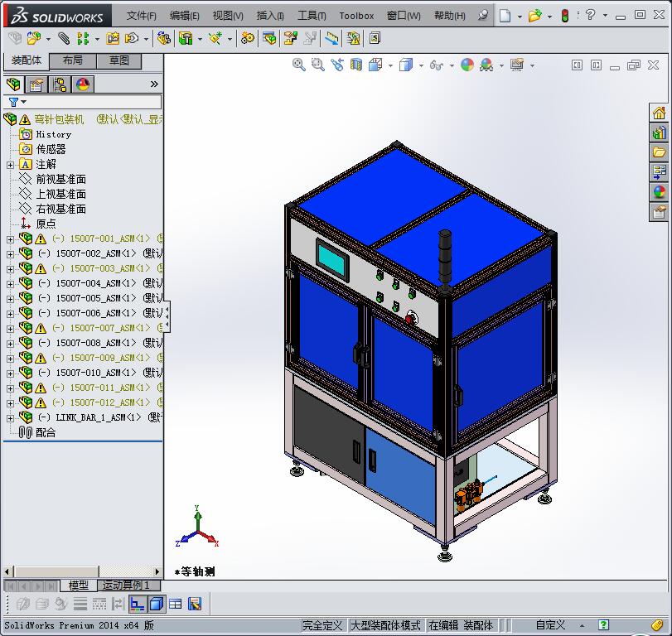The width and height of the screenshot is (672, 636).
Task: Select 原点 origin in tree
Action: [x=46, y=224]
